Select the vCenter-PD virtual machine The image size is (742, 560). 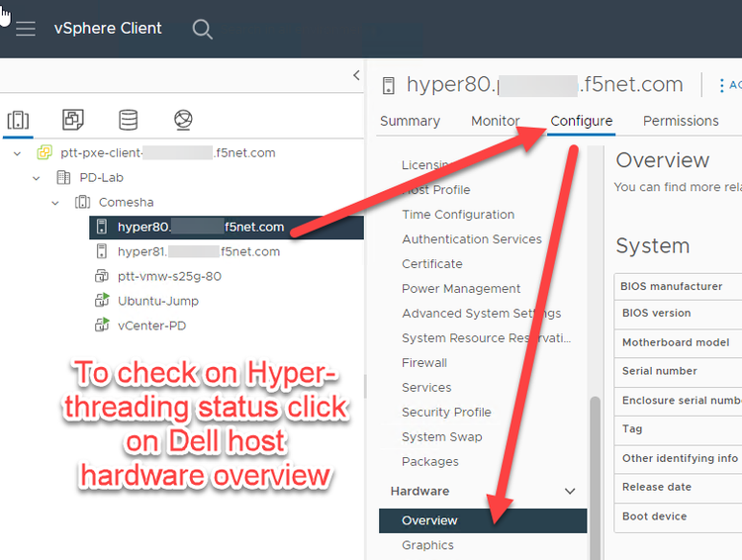151,326
